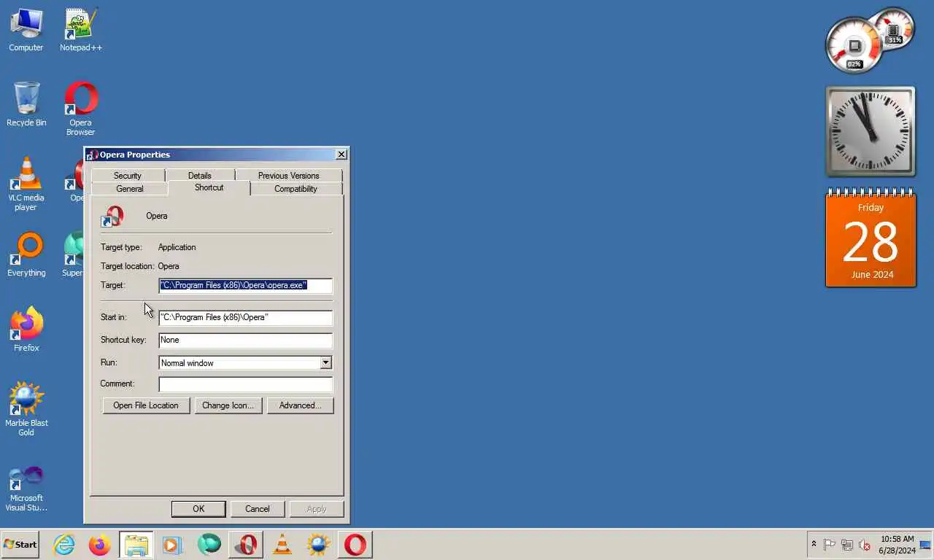Click the green globe taskbar icon
This screenshot has width=934, height=560.
pos(209,545)
